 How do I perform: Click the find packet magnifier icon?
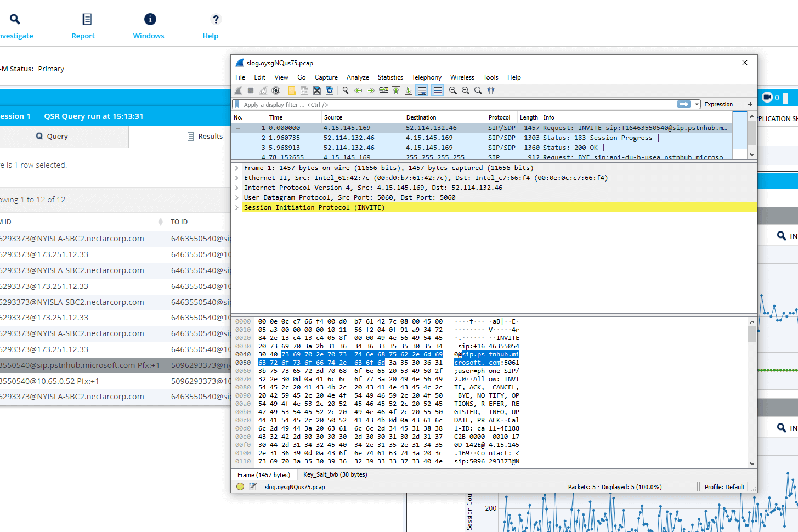click(346, 90)
